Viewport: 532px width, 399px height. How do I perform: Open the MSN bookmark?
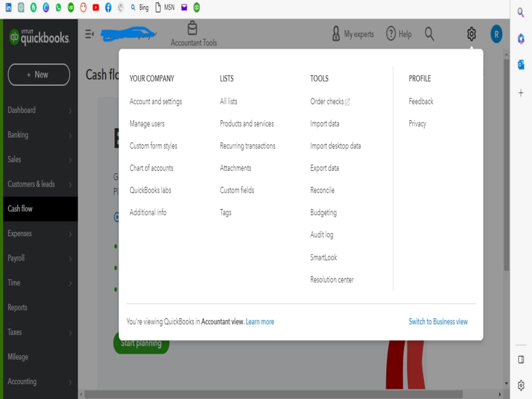coord(165,7)
